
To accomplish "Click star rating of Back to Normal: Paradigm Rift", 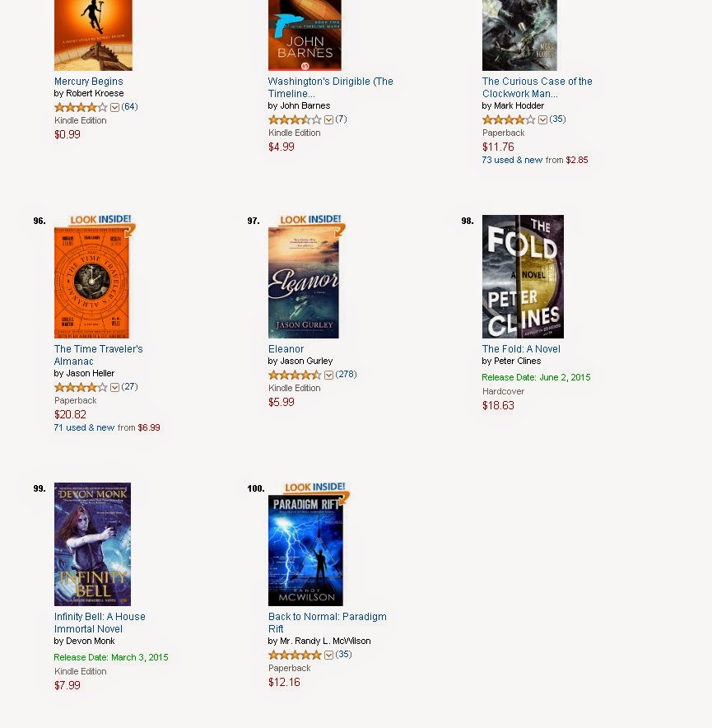I will 295,655.
